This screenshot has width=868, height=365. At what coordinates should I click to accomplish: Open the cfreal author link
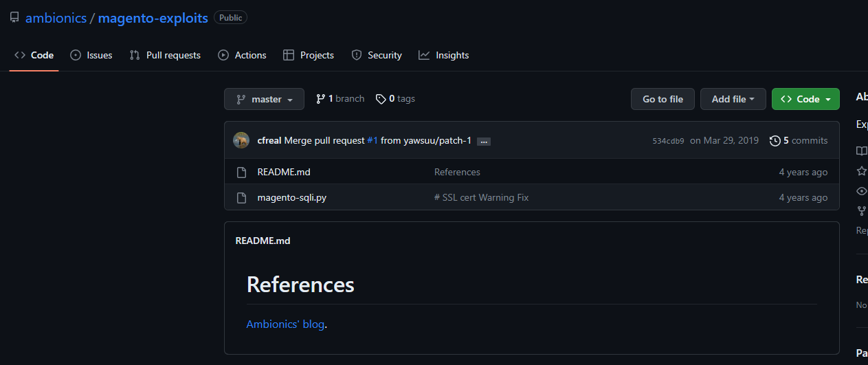pyautogui.click(x=269, y=140)
